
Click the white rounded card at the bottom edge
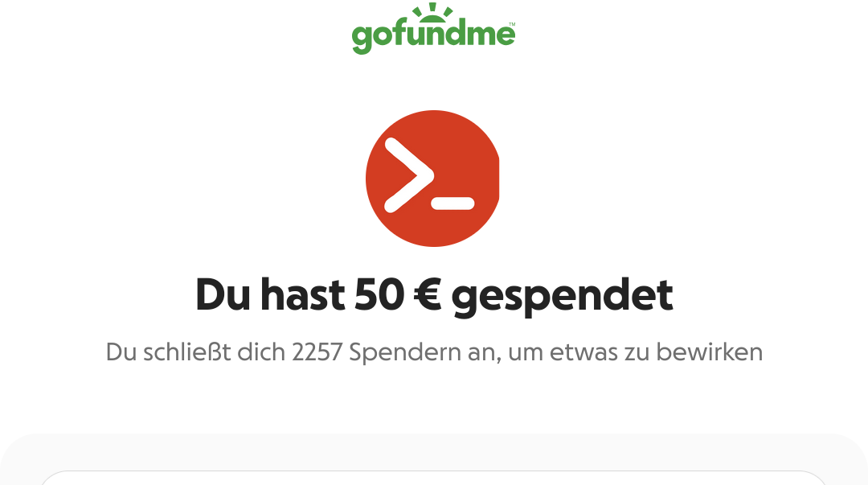point(434,478)
